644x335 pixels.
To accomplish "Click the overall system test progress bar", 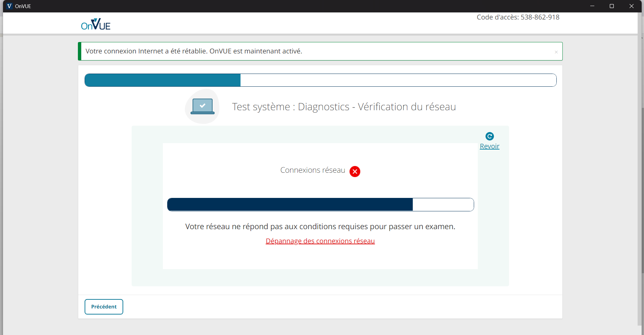I will pos(321,80).
